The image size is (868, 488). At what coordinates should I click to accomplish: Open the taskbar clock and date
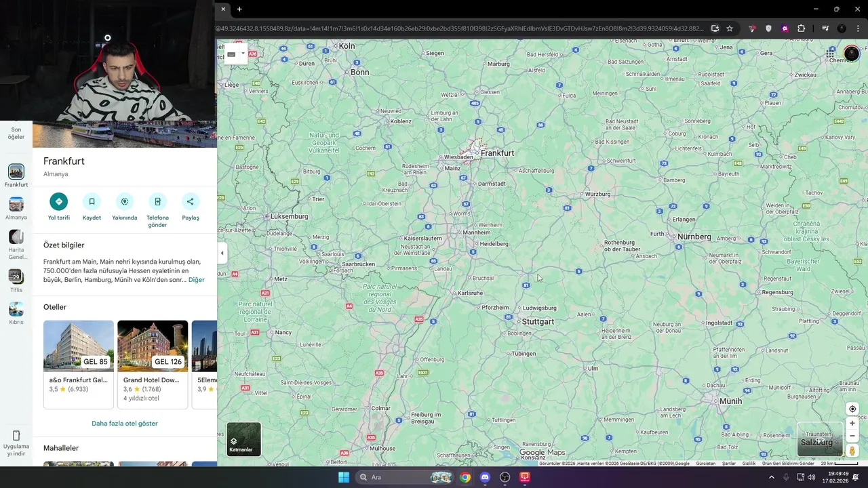coord(835,477)
